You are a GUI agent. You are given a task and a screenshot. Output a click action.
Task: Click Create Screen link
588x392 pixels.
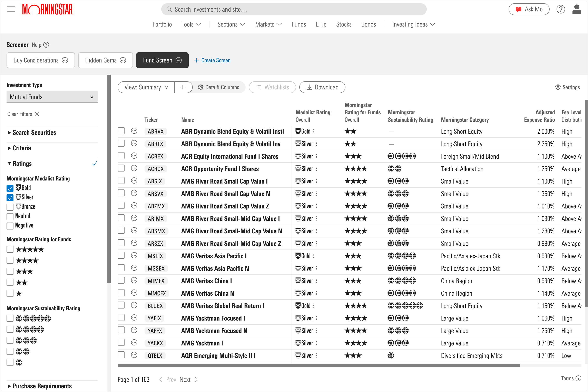[x=212, y=60]
